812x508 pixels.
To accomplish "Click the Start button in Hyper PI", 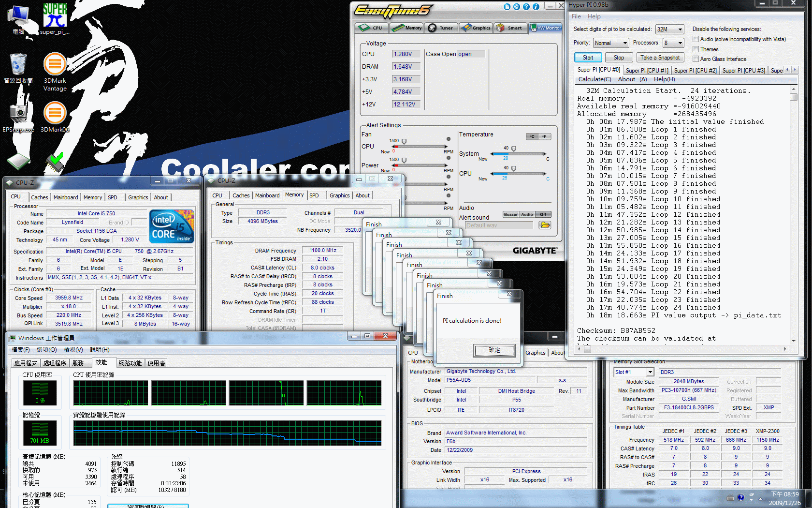I will click(588, 58).
